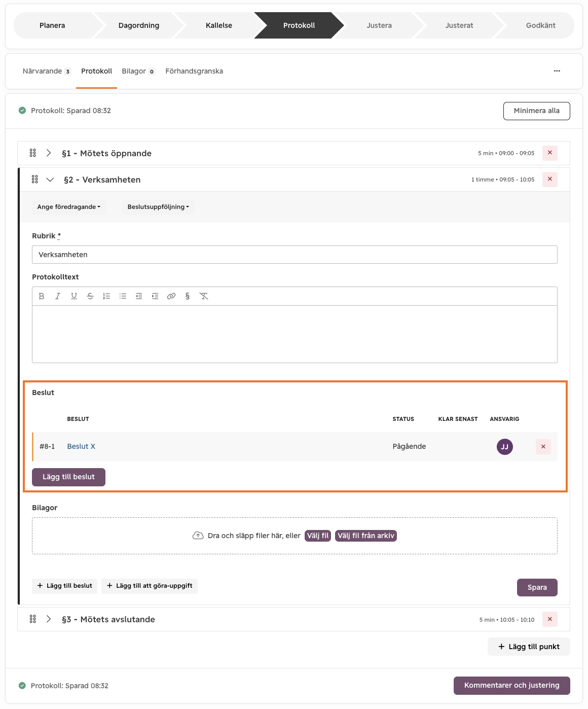Open the Närvarande tab
Image resolution: width=588 pixels, height=709 pixels.
click(47, 71)
